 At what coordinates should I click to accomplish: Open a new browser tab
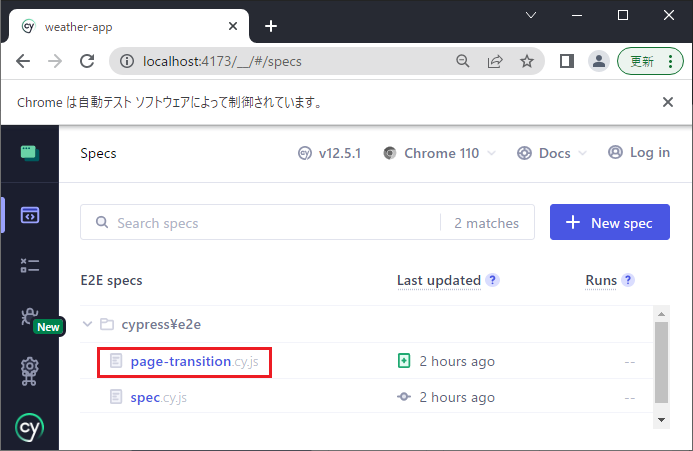270,26
